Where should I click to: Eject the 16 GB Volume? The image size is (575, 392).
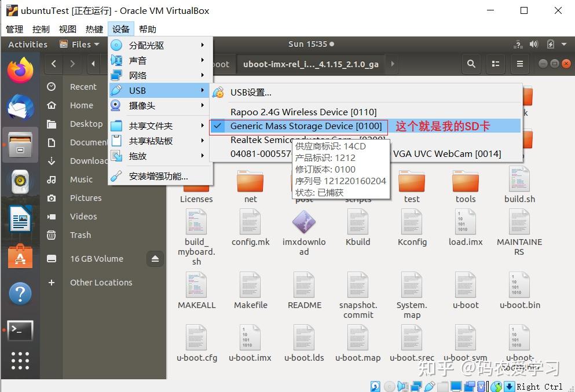point(155,259)
